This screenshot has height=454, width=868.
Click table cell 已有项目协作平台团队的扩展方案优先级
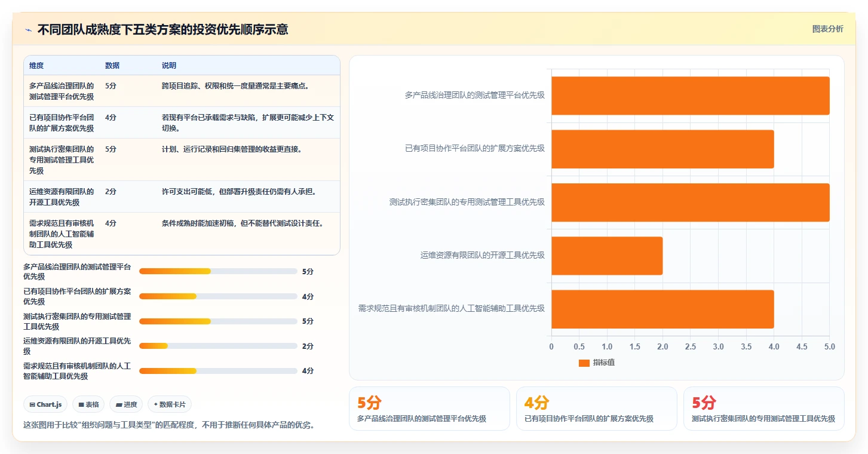pos(62,123)
